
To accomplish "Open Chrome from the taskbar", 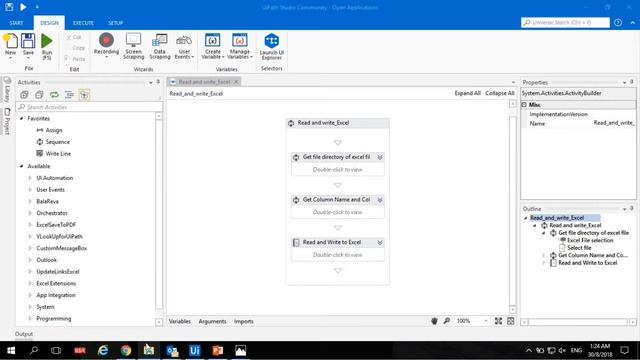I will coord(126,350).
